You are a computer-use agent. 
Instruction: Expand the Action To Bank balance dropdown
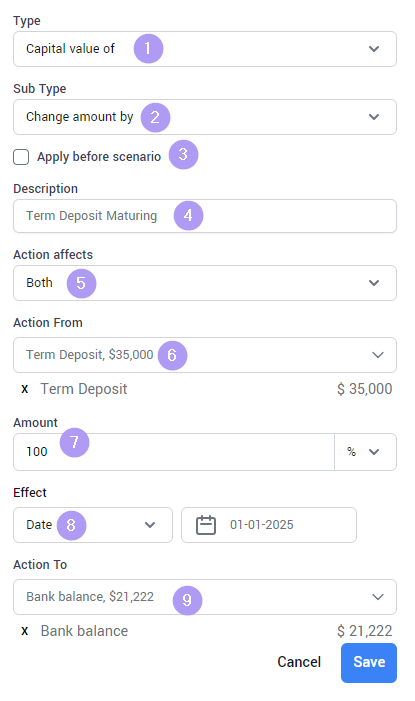205,597
